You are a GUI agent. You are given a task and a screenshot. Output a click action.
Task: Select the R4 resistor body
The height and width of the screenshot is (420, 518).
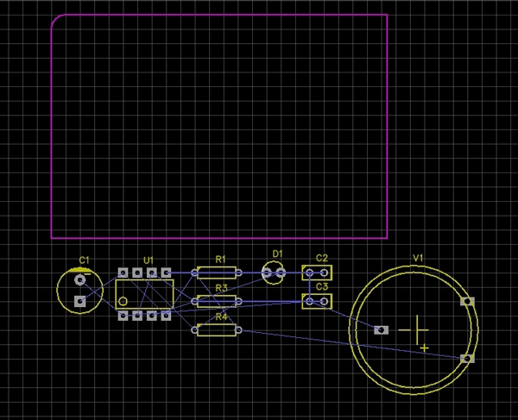point(216,329)
